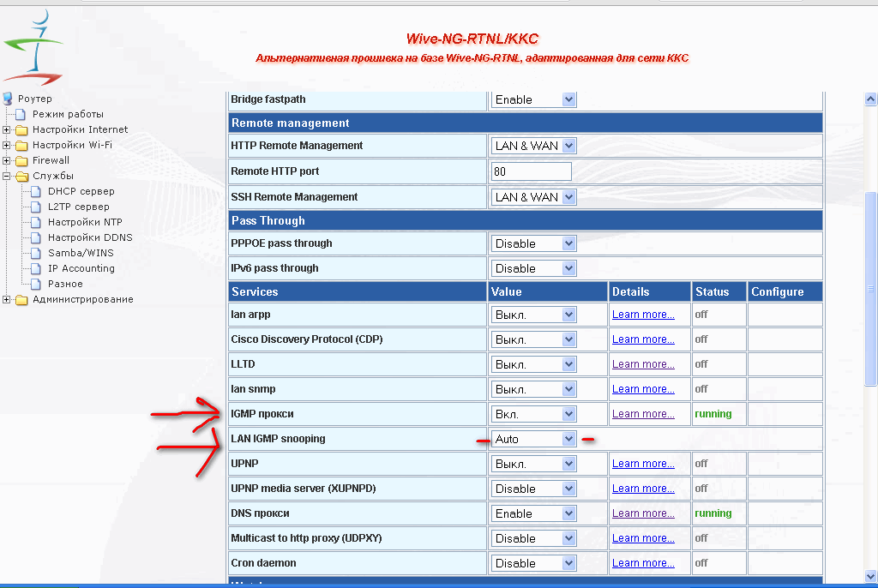Expand the Администрирование tree node
This screenshot has height=588, width=878.
click(7, 300)
